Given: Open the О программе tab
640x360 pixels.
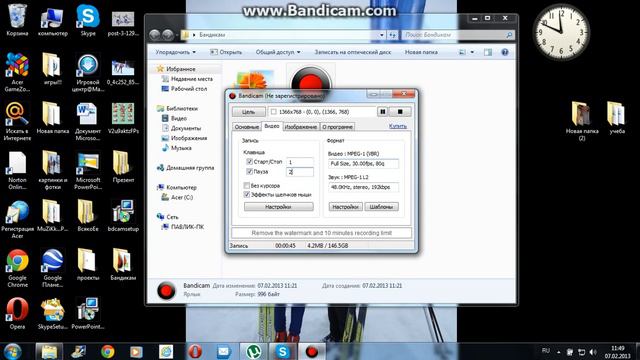Looking at the screenshot, I should pyautogui.click(x=337, y=127).
